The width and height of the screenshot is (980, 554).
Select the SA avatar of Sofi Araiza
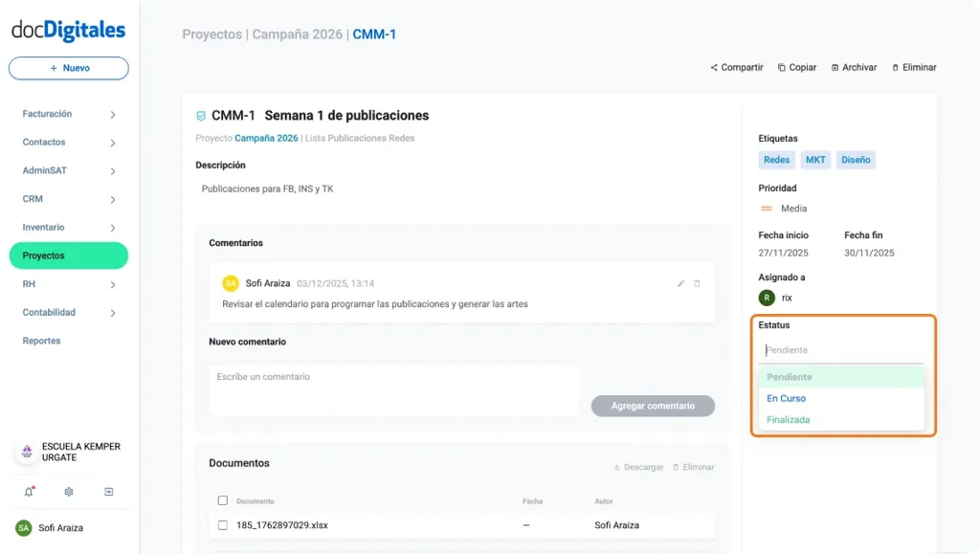coord(26,527)
